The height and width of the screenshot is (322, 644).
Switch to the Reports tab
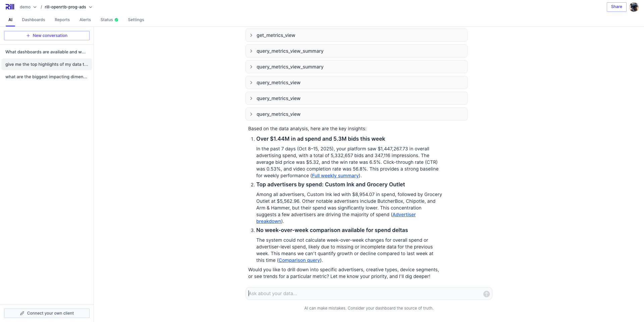[62, 20]
